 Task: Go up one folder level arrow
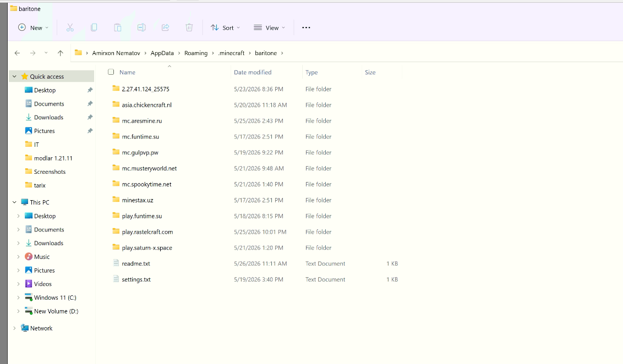coord(61,53)
